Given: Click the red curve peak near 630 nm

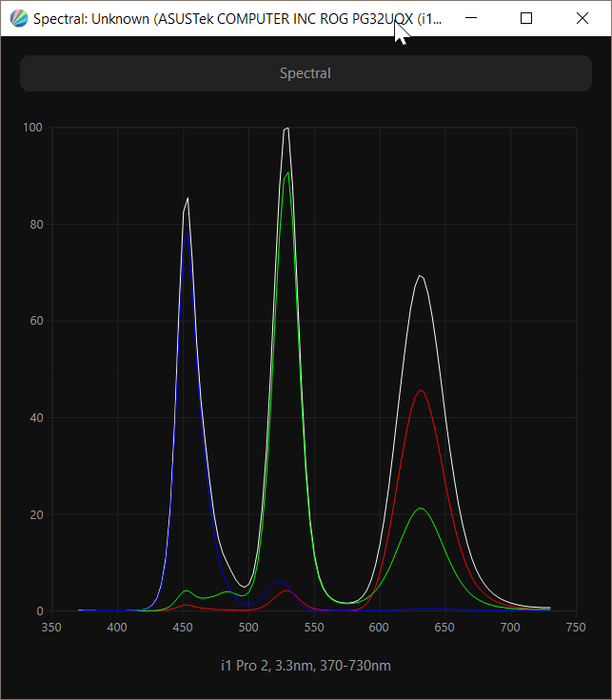Looking at the screenshot, I should 420,390.
